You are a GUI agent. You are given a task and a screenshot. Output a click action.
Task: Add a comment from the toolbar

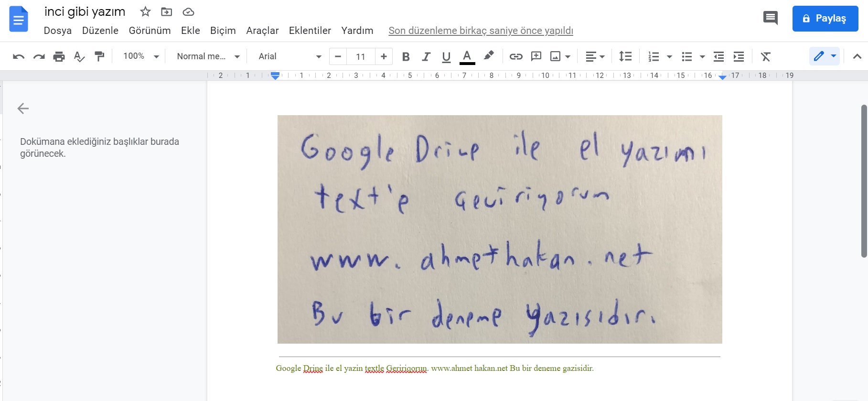click(536, 56)
